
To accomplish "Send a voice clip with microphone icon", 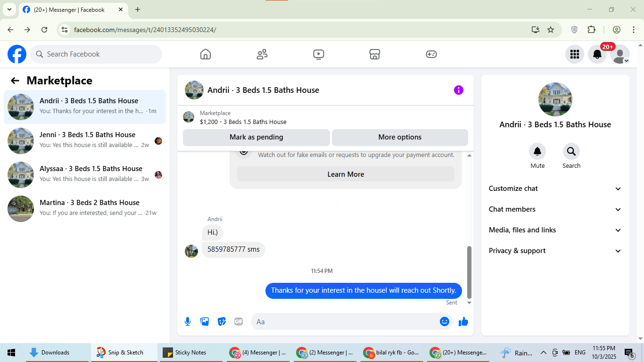I will 188,321.
